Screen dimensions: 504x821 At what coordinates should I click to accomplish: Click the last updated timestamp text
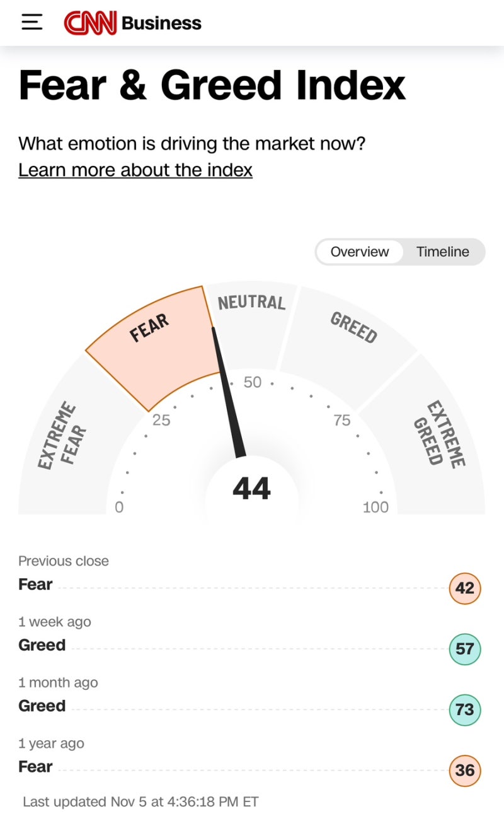[140, 801]
